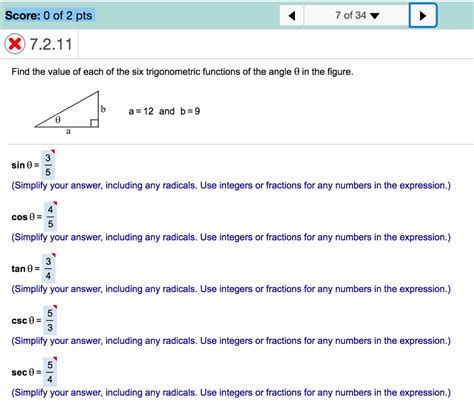The width and height of the screenshot is (474, 413).
Task: Click the simplify hint below sin θ
Action: pyautogui.click(x=231, y=185)
